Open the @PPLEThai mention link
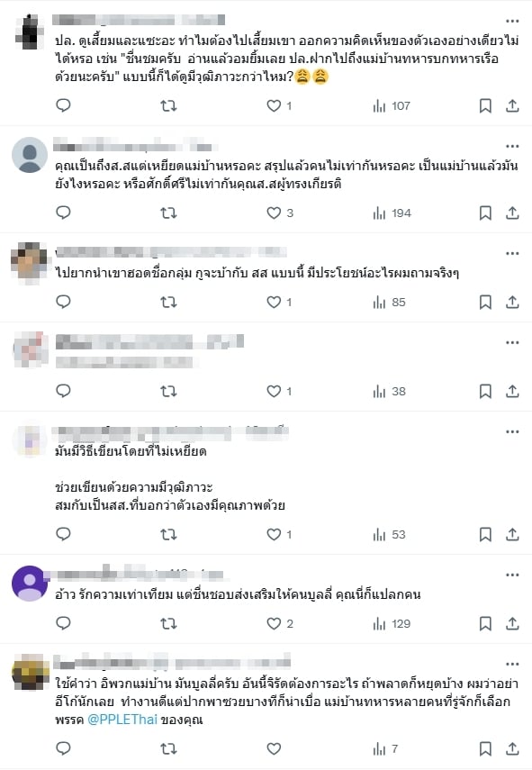The width and height of the screenshot is (532, 770). click(122, 720)
